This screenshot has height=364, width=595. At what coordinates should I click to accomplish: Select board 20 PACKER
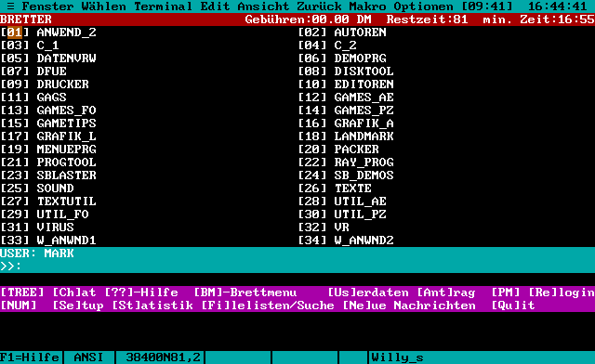pyautogui.click(x=338, y=149)
